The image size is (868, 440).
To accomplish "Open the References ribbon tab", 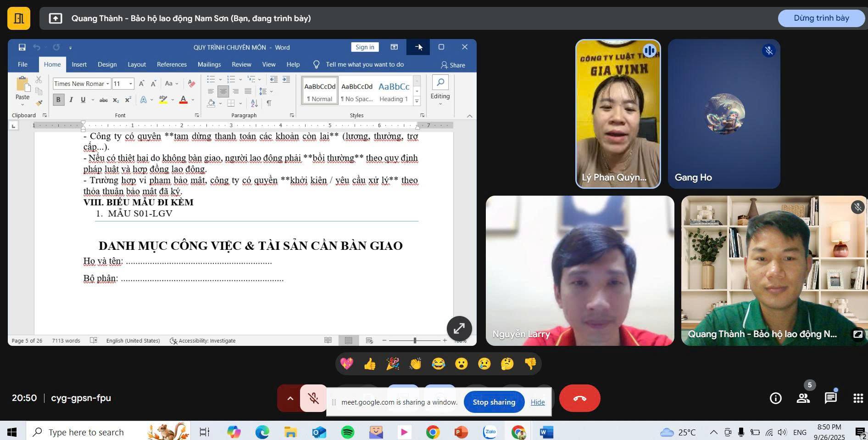I will point(172,64).
